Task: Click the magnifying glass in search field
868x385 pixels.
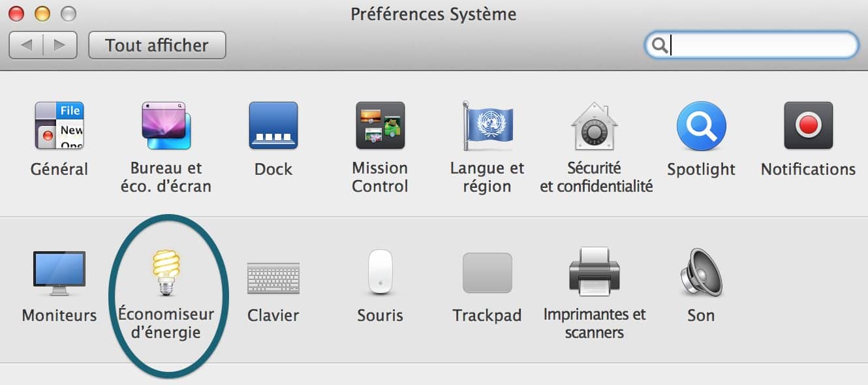Action: click(x=660, y=45)
